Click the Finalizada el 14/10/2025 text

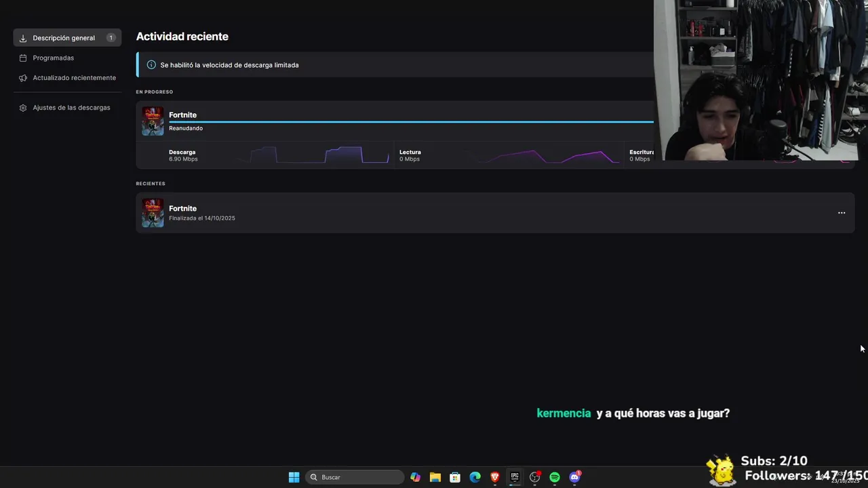pyautogui.click(x=202, y=218)
